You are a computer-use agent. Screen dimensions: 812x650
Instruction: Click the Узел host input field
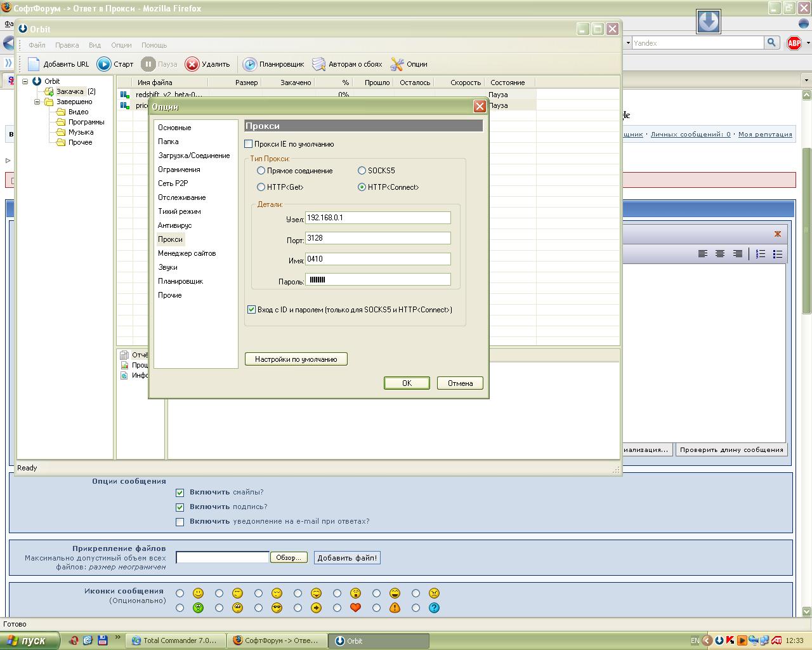[x=378, y=218]
